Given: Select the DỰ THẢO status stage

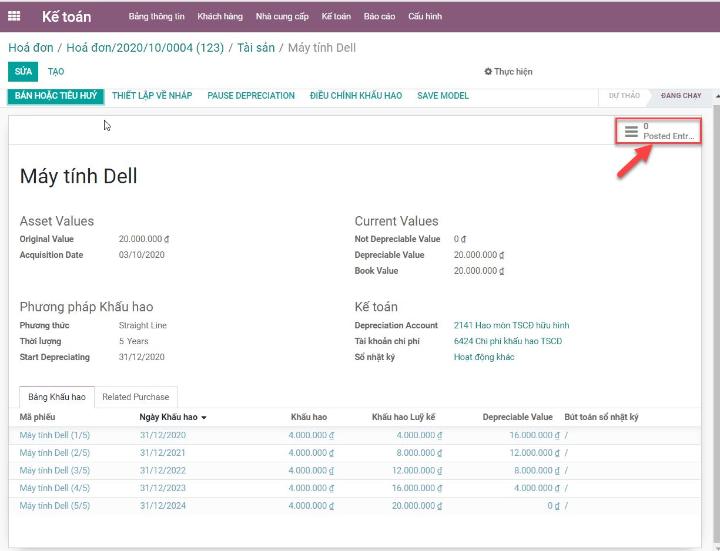Looking at the screenshot, I should coord(624,96).
